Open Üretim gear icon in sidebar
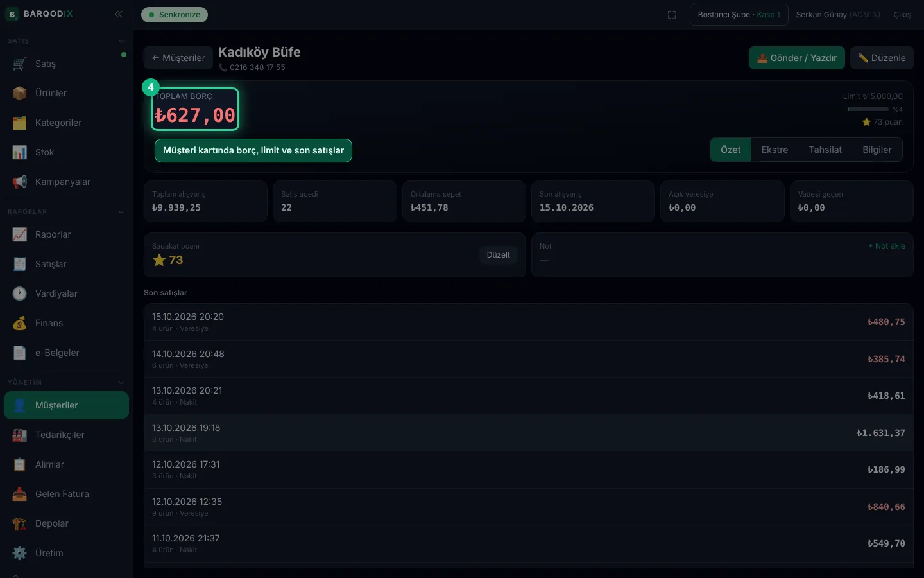 point(19,553)
